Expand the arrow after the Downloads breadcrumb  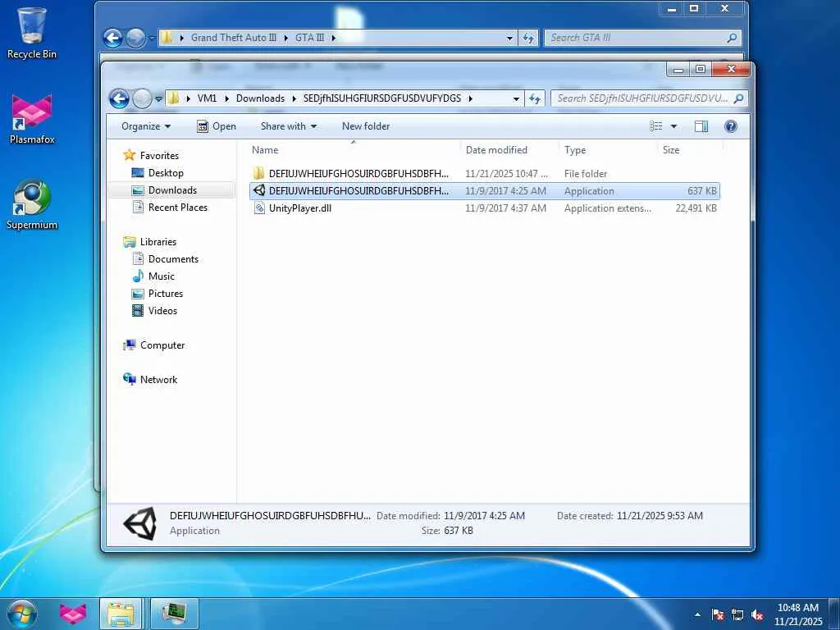tap(294, 98)
